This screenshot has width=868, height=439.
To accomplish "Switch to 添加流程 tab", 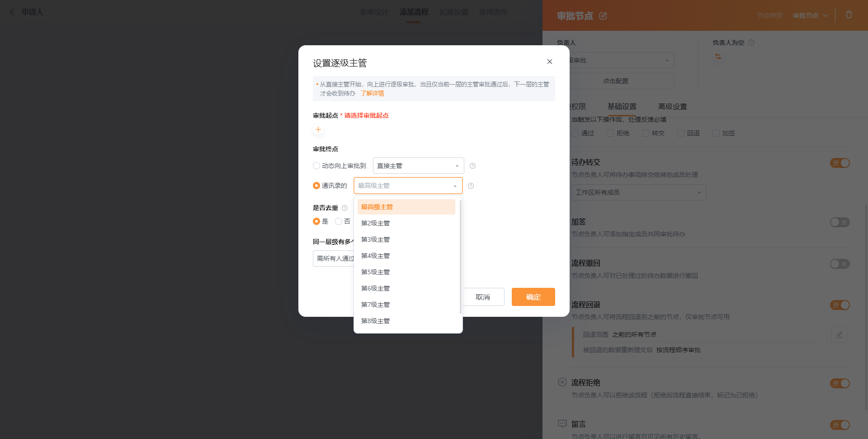I will tap(414, 12).
